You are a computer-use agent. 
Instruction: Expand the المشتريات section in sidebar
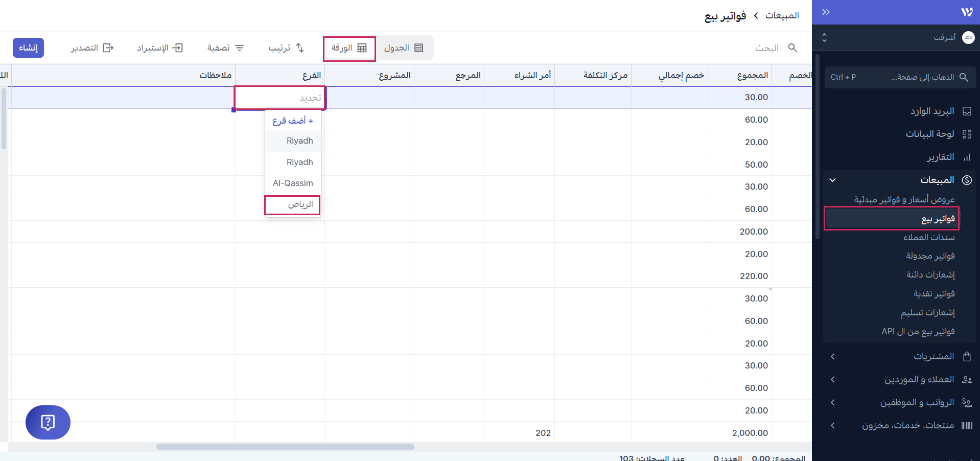833,356
